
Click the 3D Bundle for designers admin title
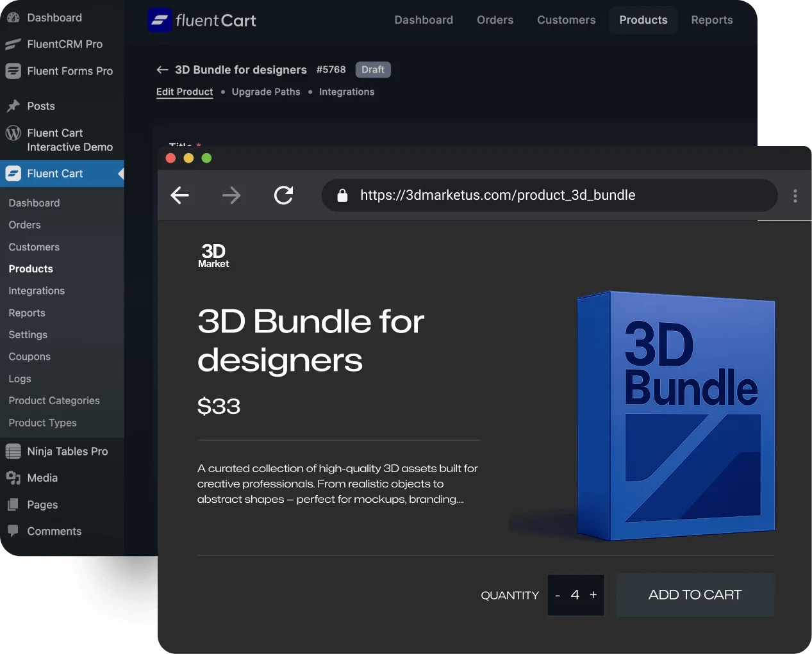tap(241, 70)
